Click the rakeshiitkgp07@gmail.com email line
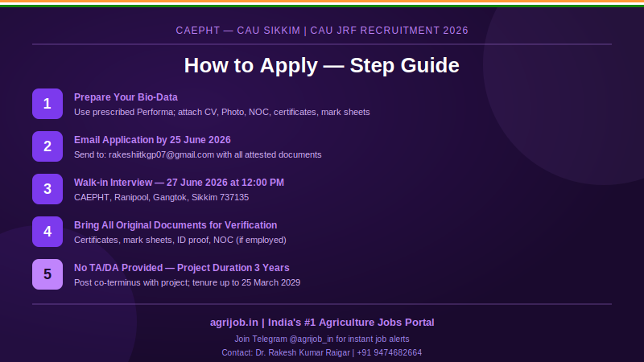Screen dimensions: 644x362 (x=197, y=154)
